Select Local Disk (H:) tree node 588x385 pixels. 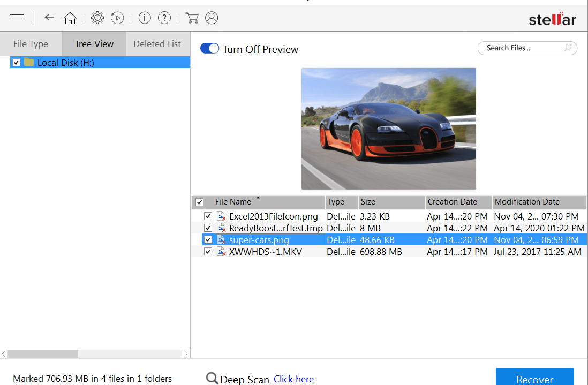click(100, 62)
